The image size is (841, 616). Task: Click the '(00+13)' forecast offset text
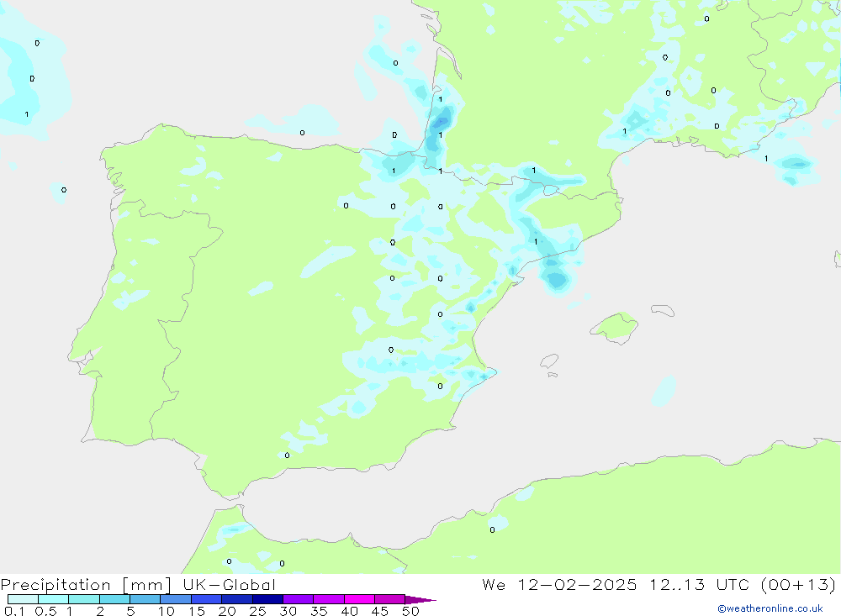point(799,585)
